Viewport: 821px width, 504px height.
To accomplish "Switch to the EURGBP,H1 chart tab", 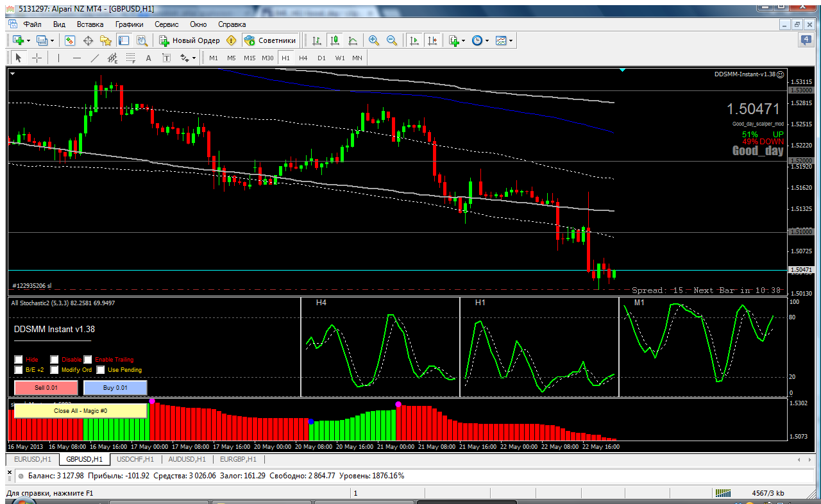I will (x=238, y=459).
